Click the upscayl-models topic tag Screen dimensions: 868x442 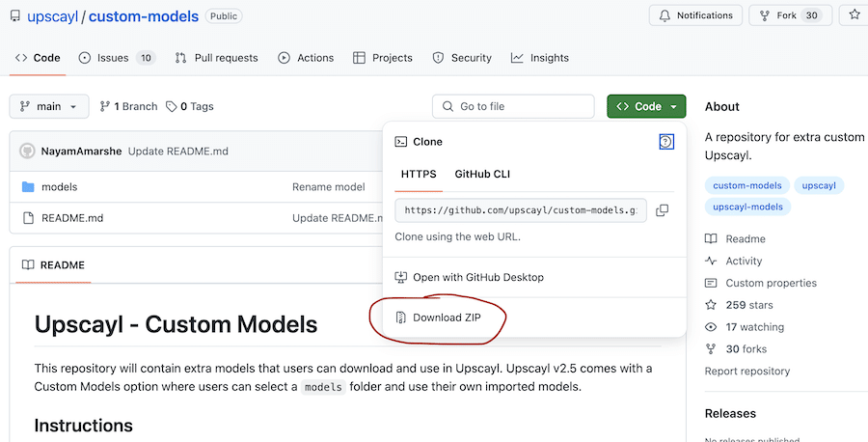[747, 207]
